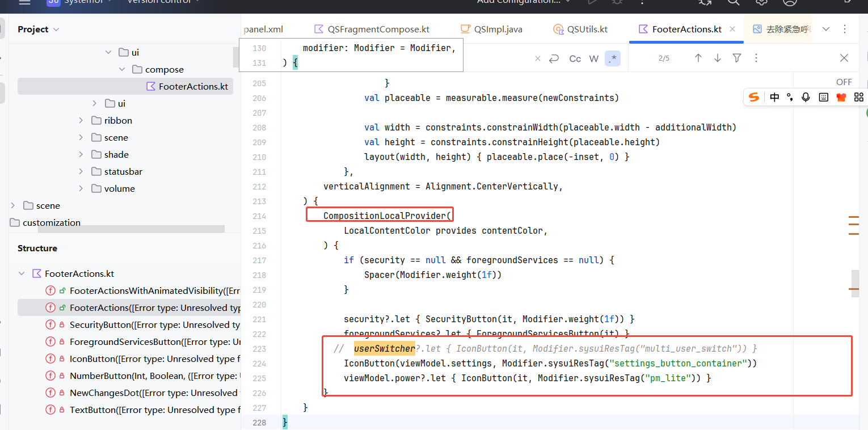868x430 pixels.
Task: Switch to the QSImpl.java tab
Action: [x=491, y=29]
